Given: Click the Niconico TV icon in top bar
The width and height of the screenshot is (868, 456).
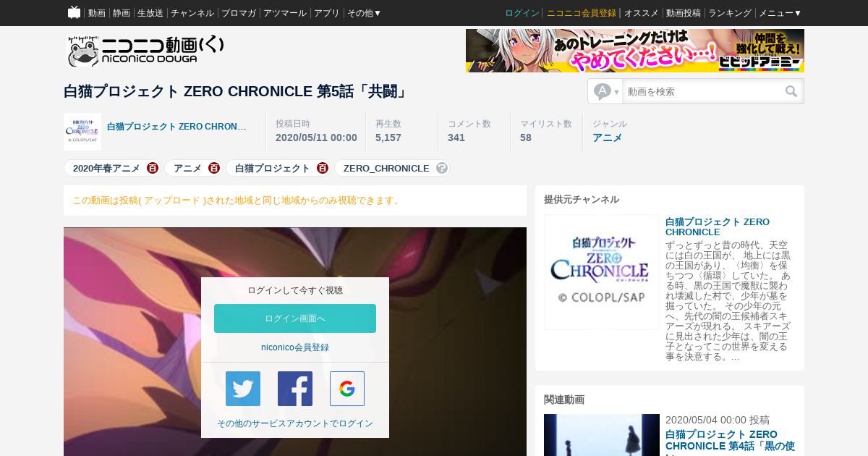Looking at the screenshot, I should click(74, 12).
